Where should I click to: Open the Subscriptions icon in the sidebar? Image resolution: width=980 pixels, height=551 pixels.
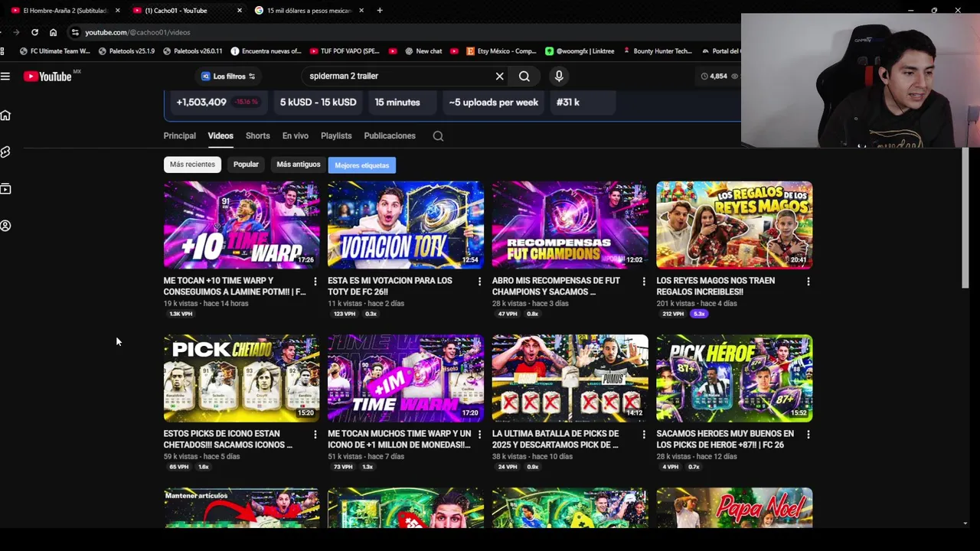(5, 188)
